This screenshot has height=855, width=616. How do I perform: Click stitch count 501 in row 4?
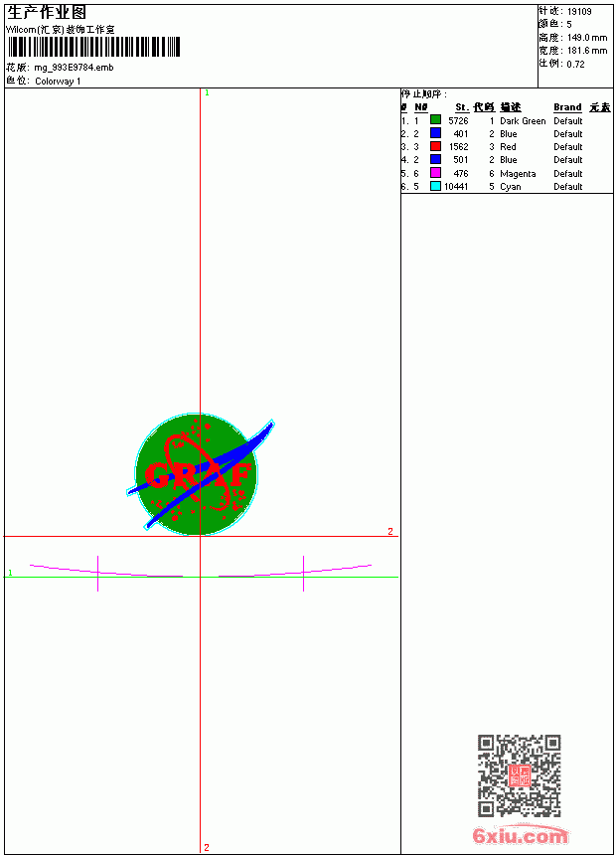pos(461,160)
